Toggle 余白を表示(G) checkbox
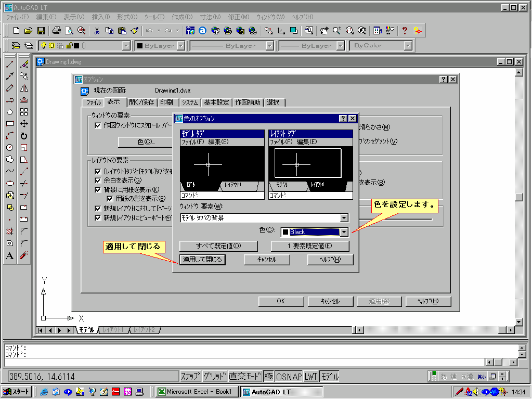532x399 pixels. [x=98, y=181]
